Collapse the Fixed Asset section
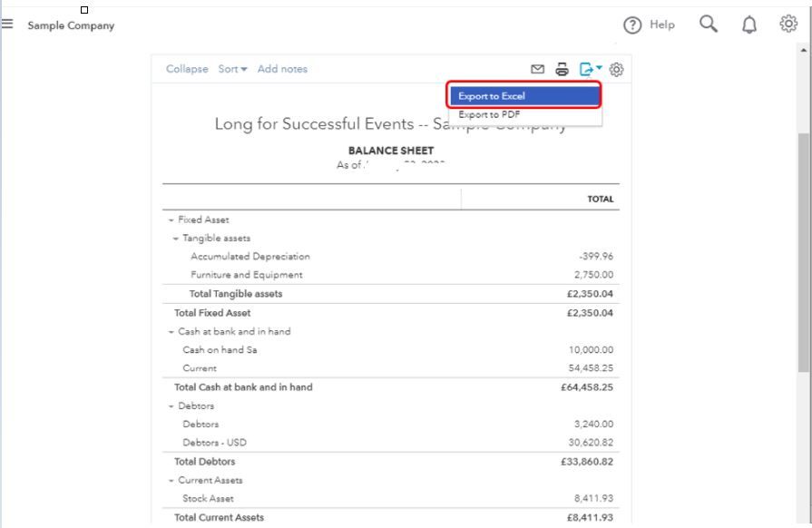The image size is (812, 528). click(171, 220)
